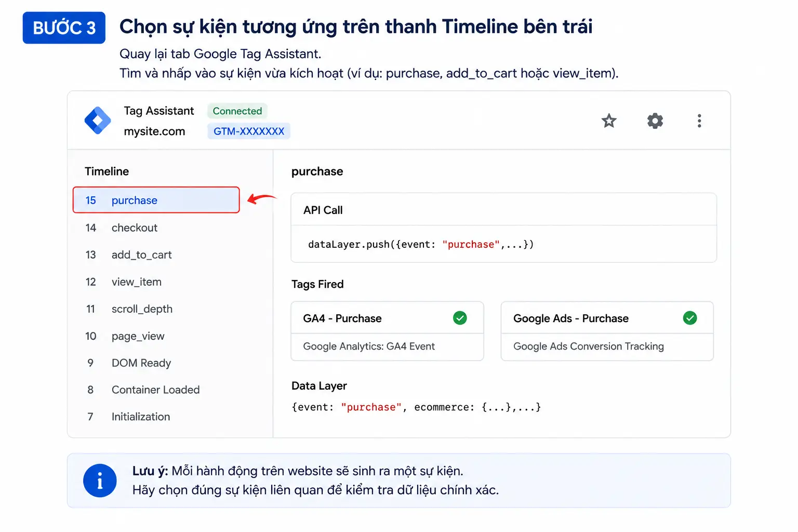Click the dataLayer.push API call code
798x532 pixels.
[421, 244]
